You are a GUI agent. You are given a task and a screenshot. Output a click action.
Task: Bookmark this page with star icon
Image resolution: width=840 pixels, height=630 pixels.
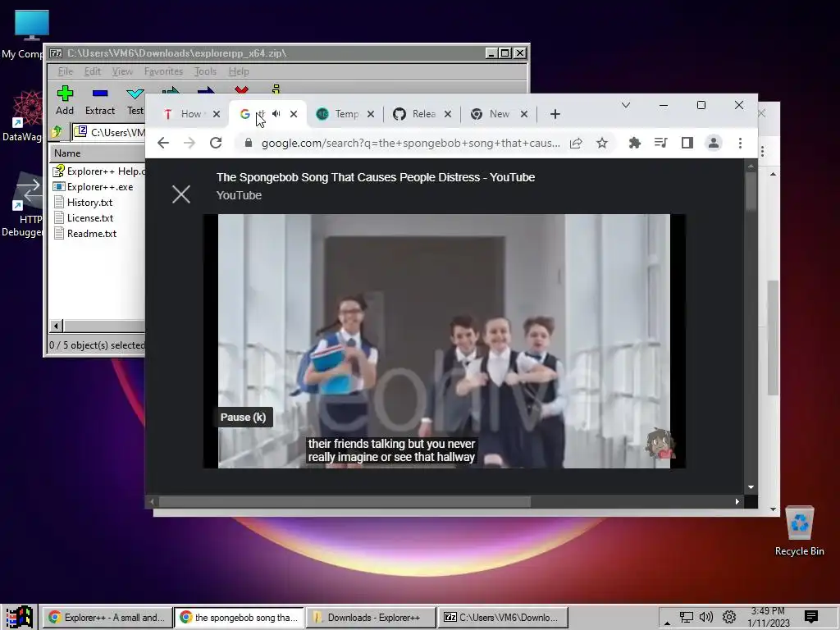(602, 143)
